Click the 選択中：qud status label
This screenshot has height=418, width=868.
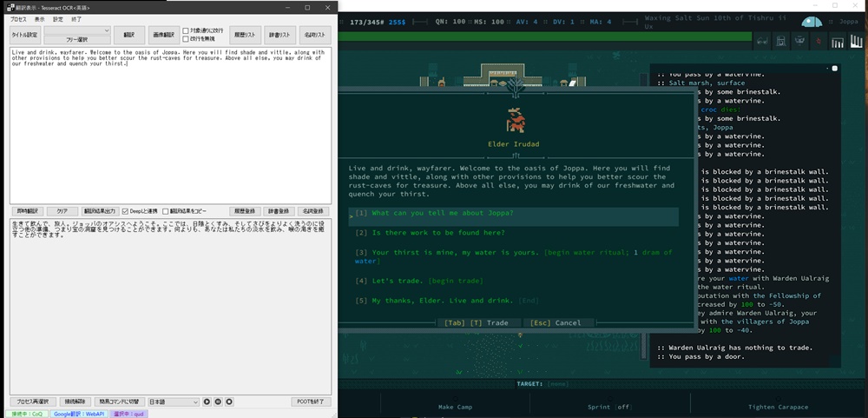[x=128, y=414]
